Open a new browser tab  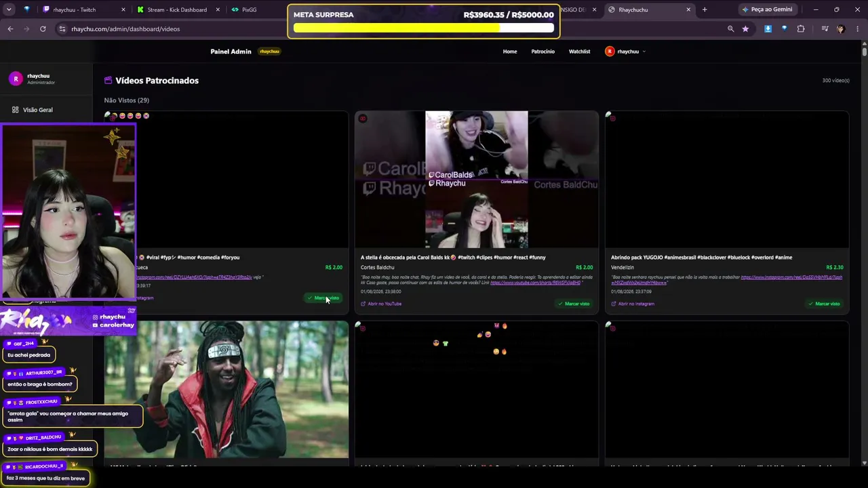pos(705,9)
